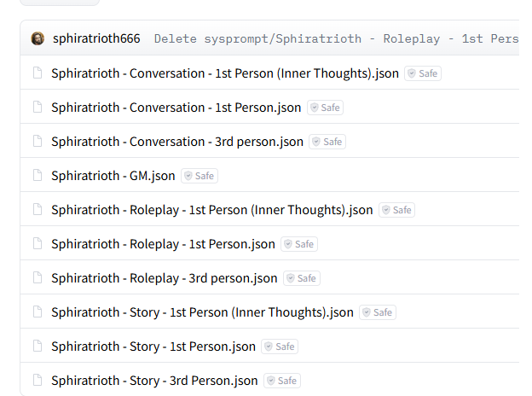Click file icon for Roleplay 1st Person (Inner Thoughts).json
532x396 pixels.
pyautogui.click(x=38, y=210)
